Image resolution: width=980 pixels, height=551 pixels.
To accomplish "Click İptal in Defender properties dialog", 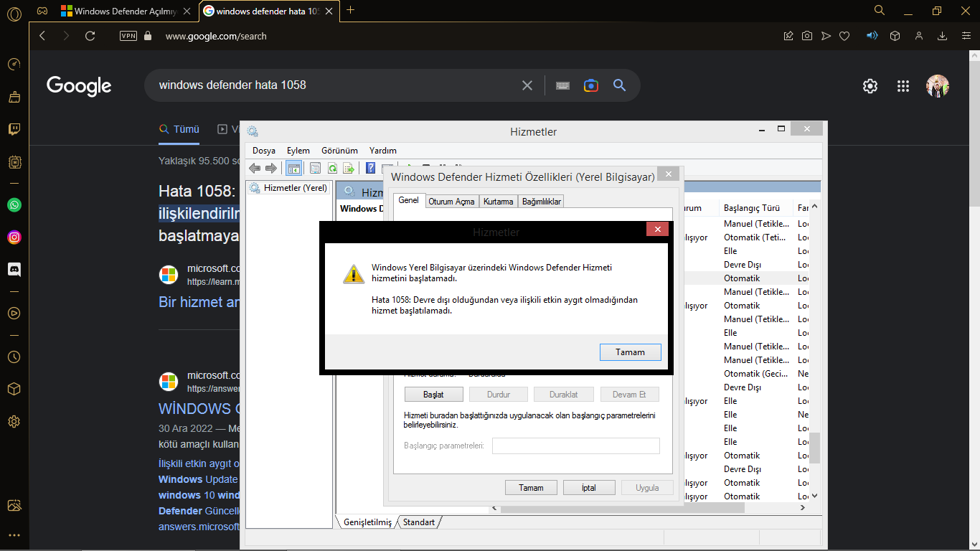I will (x=589, y=488).
